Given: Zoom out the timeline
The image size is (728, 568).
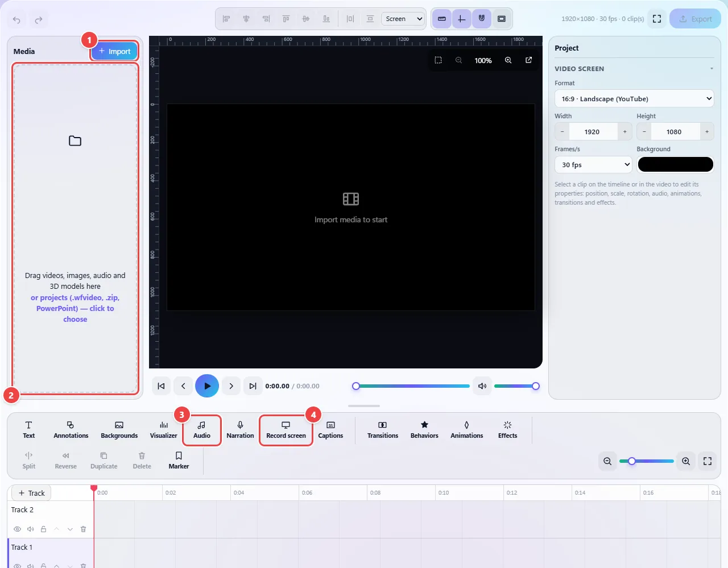Looking at the screenshot, I should [607, 461].
